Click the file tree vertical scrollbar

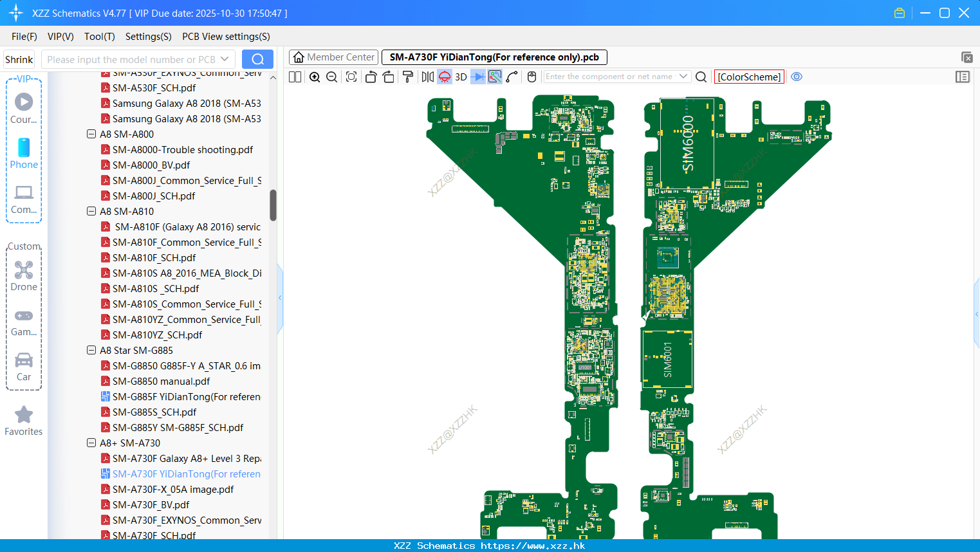pos(273,205)
